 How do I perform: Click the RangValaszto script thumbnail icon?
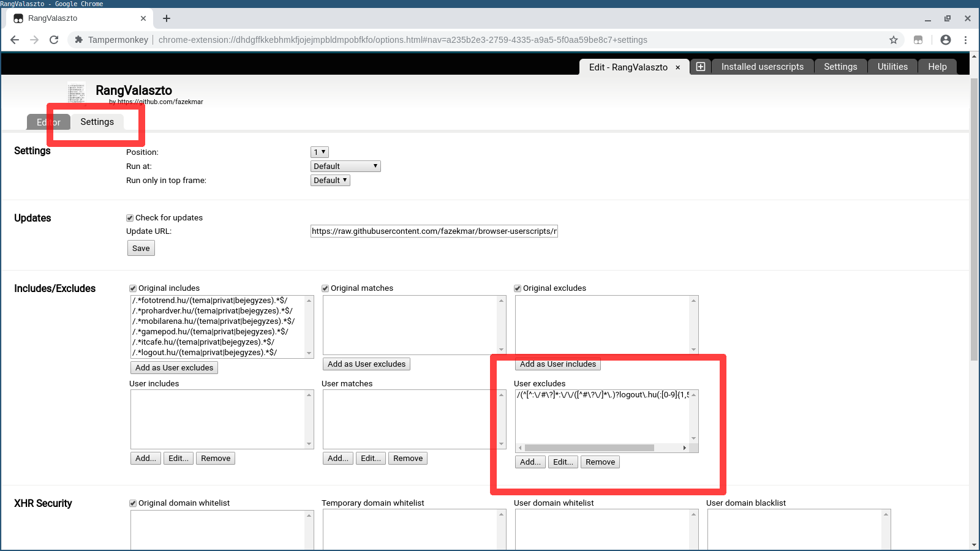(77, 94)
